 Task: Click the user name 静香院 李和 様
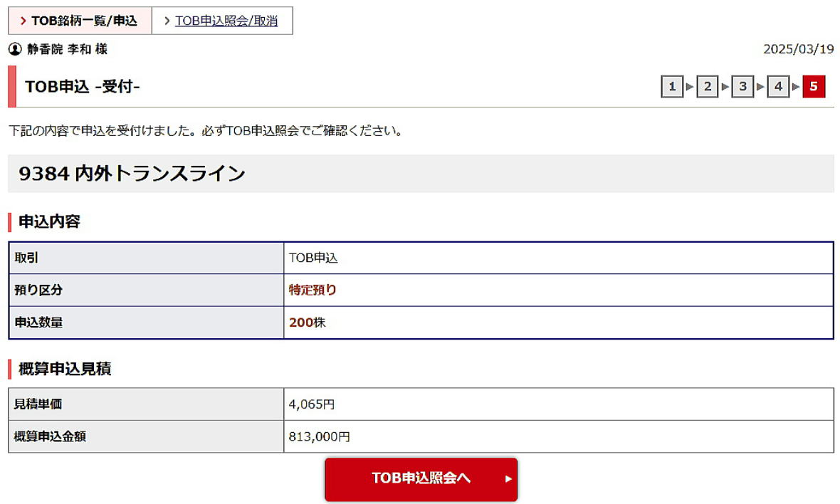(x=68, y=49)
